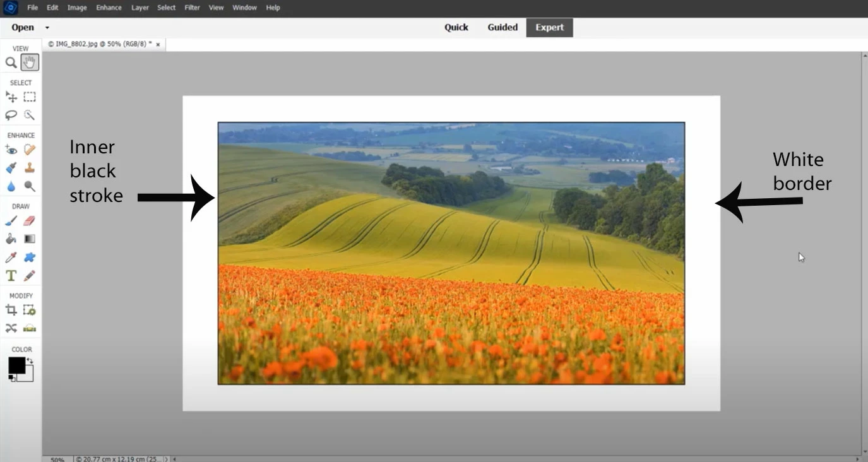The height and width of the screenshot is (462, 868).
Task: Open the Filter menu
Action: [x=193, y=8]
